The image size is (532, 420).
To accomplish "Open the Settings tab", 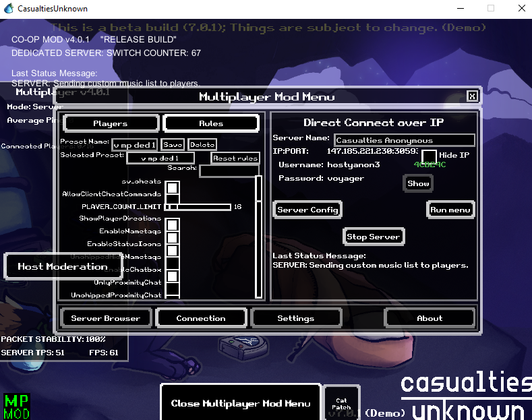I will (x=296, y=318).
